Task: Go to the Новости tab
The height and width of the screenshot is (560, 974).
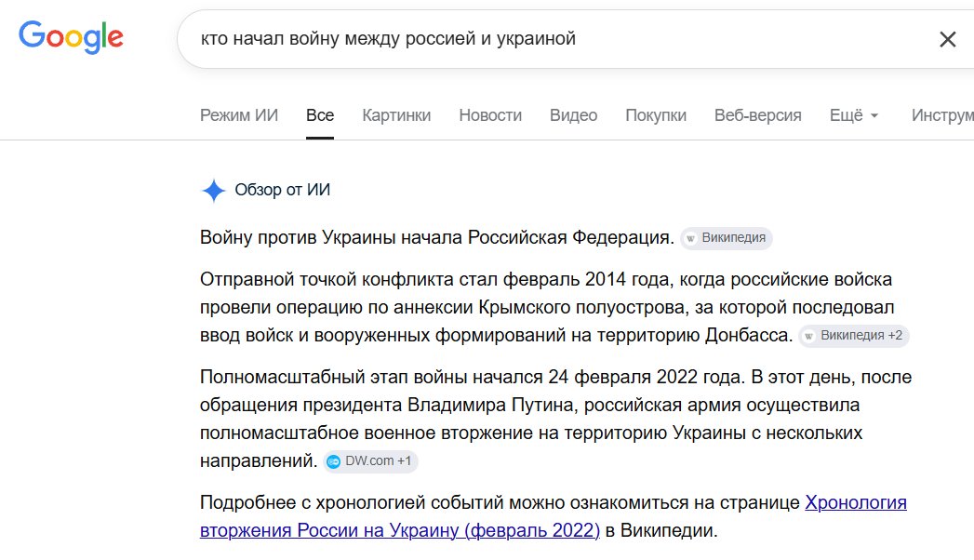Action: point(490,115)
